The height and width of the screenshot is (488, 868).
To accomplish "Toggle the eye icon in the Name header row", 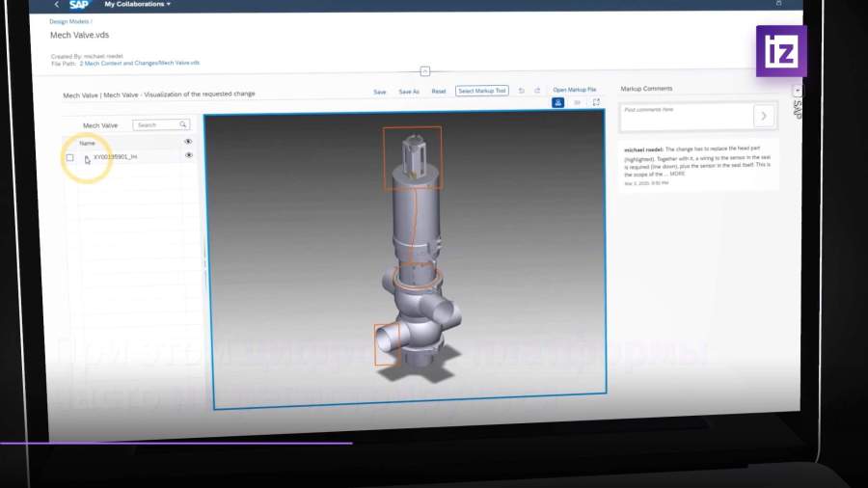I will pos(188,142).
